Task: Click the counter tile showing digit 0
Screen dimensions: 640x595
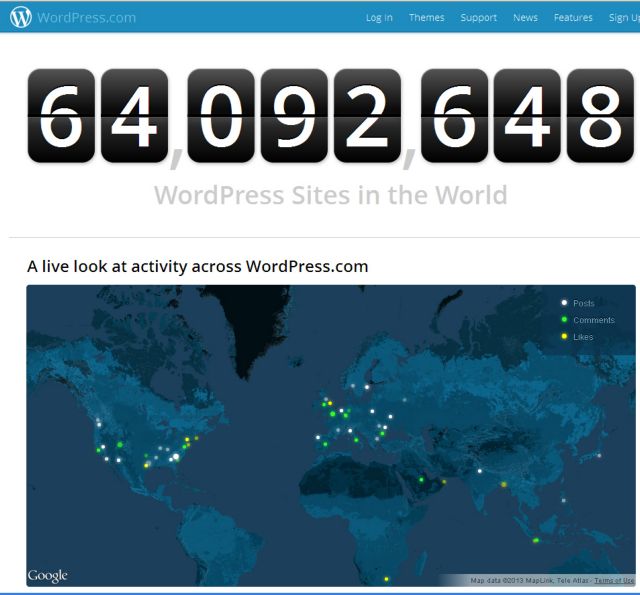Action: point(221,116)
